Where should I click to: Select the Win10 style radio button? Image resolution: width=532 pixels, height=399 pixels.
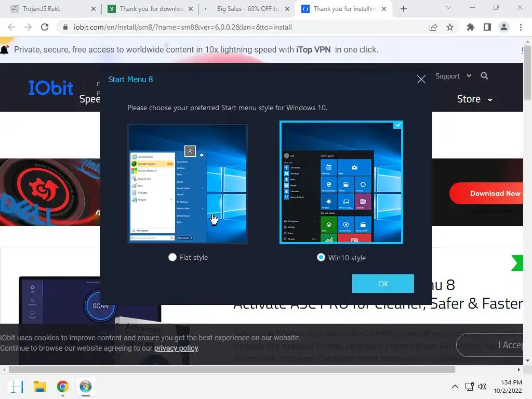coord(321,257)
